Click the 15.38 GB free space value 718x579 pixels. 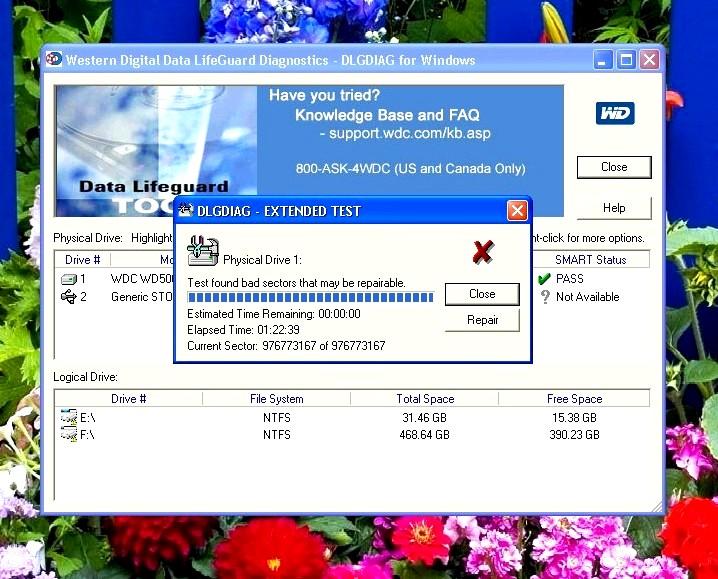point(574,418)
